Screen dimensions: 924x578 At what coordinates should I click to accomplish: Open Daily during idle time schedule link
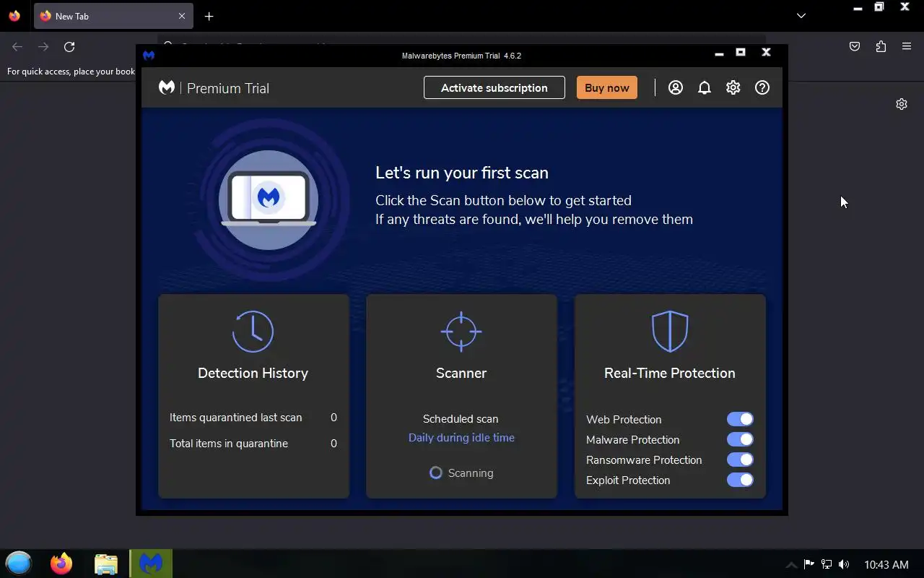click(461, 438)
